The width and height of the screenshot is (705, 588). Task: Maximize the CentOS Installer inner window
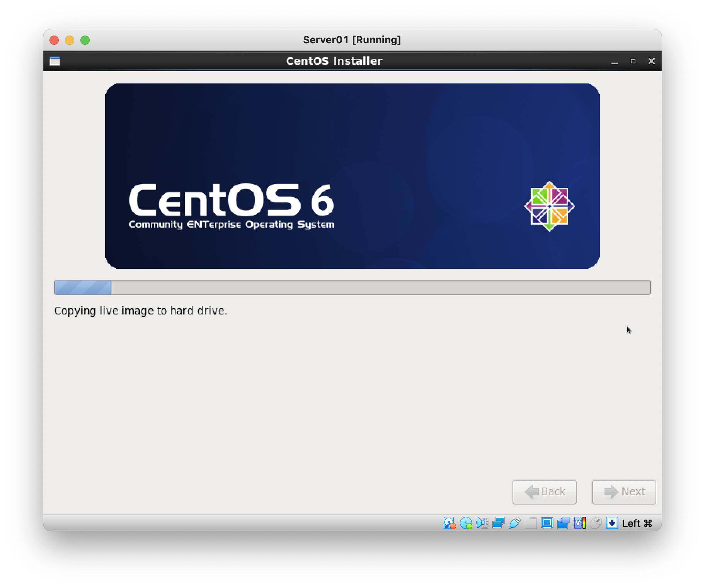(633, 61)
